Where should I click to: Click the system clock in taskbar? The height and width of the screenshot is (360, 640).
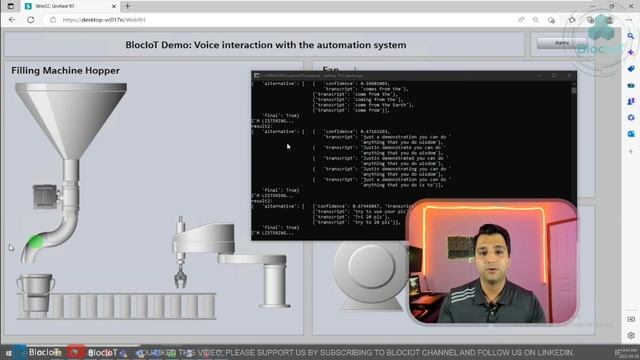pyautogui.click(x=628, y=353)
